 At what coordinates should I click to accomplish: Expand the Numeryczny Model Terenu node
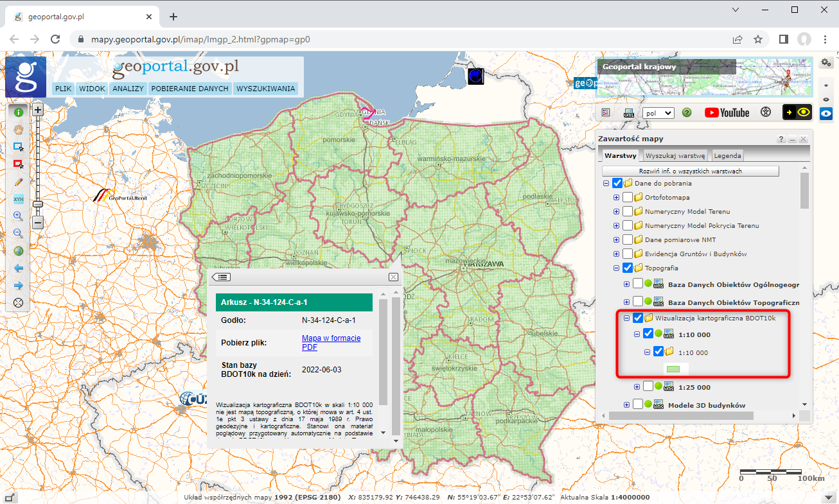click(617, 211)
